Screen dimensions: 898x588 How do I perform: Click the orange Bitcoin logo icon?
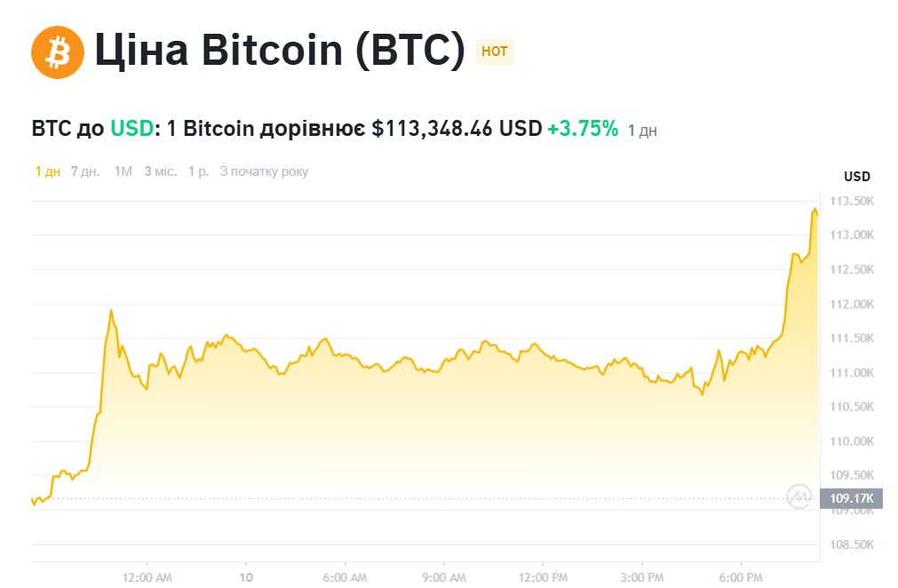point(58,52)
